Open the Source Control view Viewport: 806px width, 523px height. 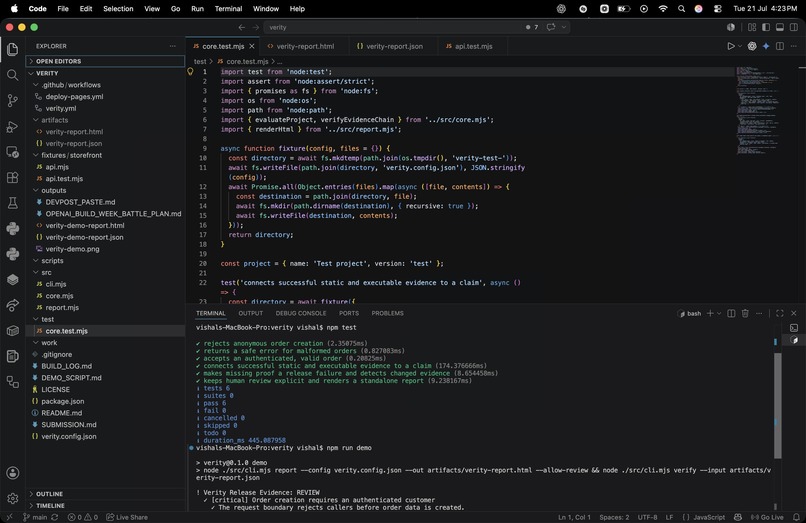pyautogui.click(x=13, y=101)
